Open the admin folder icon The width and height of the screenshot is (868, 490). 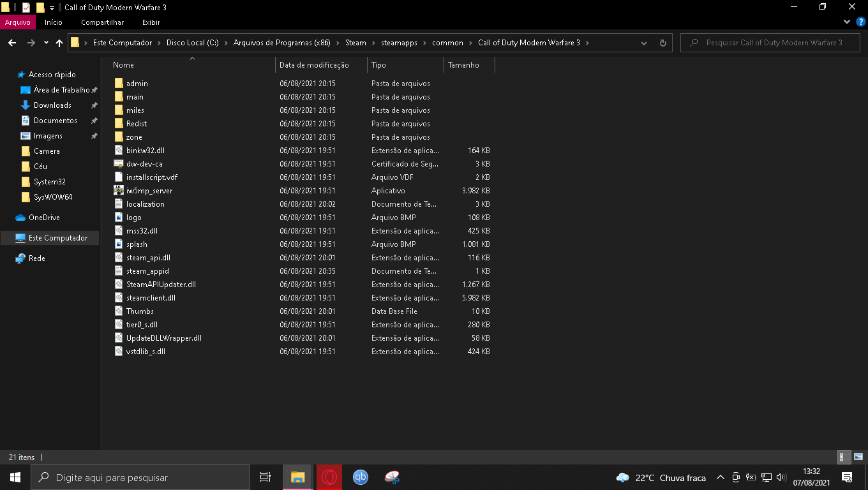coord(119,84)
